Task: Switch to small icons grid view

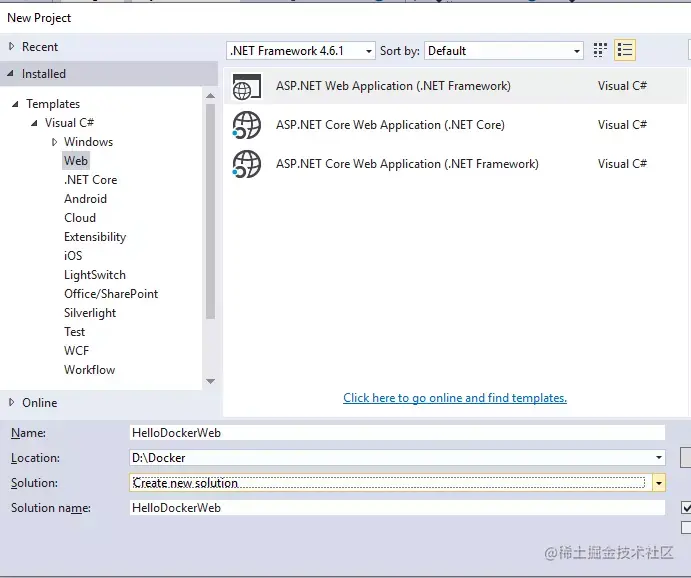Action: 600,50
